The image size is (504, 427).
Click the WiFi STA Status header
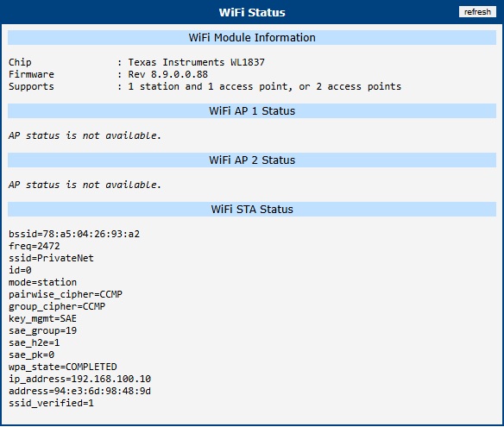click(252, 209)
